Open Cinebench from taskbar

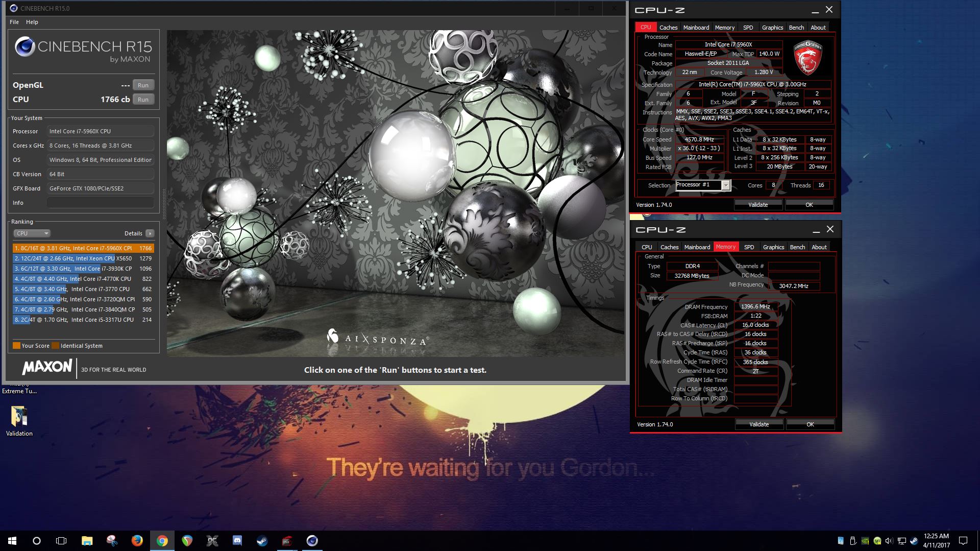tap(312, 541)
